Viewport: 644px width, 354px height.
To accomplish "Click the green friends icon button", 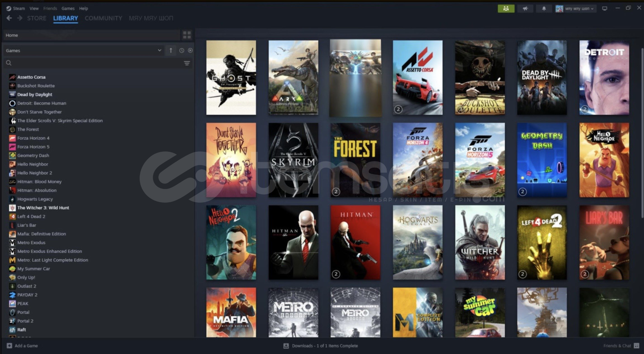I will pyautogui.click(x=506, y=9).
